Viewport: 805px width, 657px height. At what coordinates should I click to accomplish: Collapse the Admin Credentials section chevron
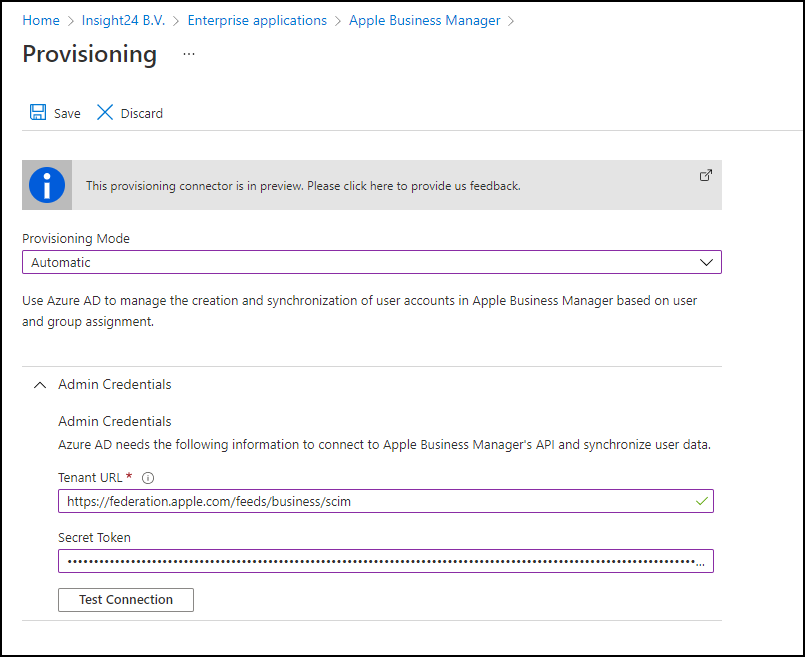click(40, 384)
